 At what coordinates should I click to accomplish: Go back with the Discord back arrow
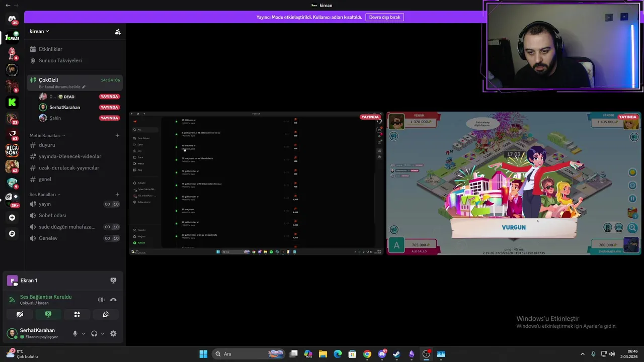pos(8,5)
